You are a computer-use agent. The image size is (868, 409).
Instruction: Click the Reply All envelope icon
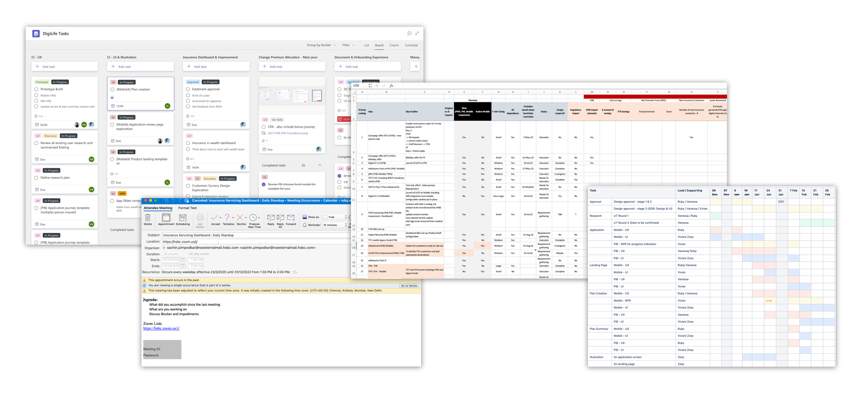point(280,218)
